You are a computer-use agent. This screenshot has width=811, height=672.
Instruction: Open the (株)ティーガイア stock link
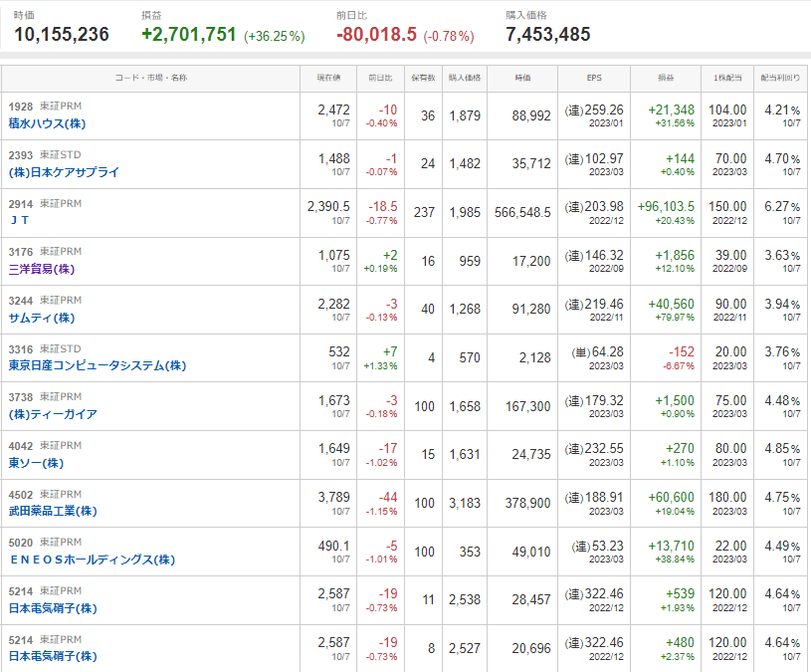(53, 414)
